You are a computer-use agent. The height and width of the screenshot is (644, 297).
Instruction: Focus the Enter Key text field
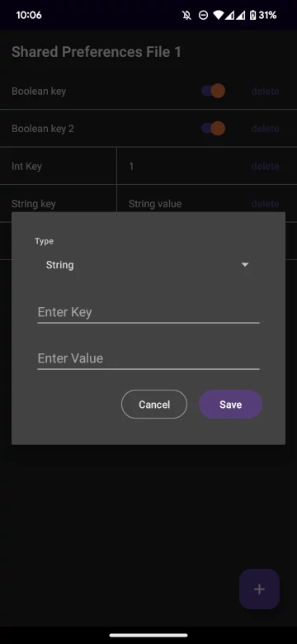tap(148, 312)
